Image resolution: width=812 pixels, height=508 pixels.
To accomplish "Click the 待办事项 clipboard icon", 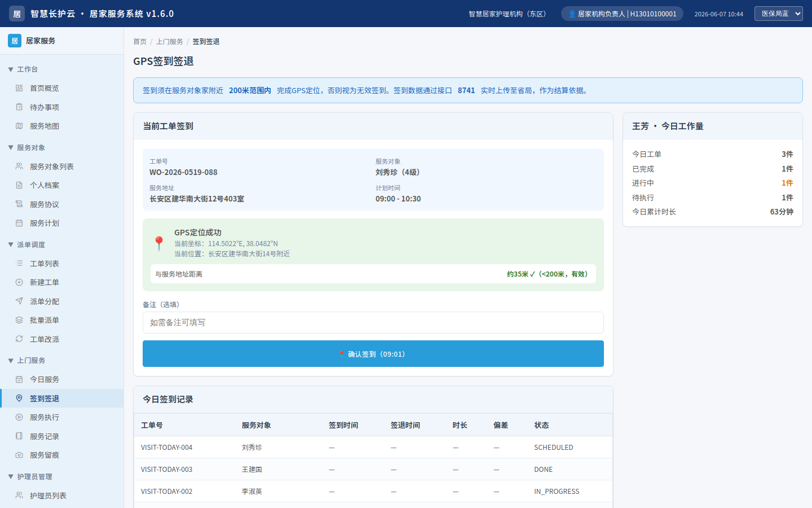I will [x=19, y=107].
